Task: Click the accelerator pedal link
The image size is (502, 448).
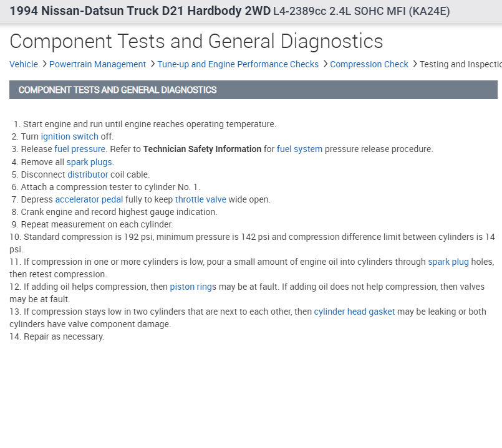Action: pyautogui.click(x=89, y=199)
